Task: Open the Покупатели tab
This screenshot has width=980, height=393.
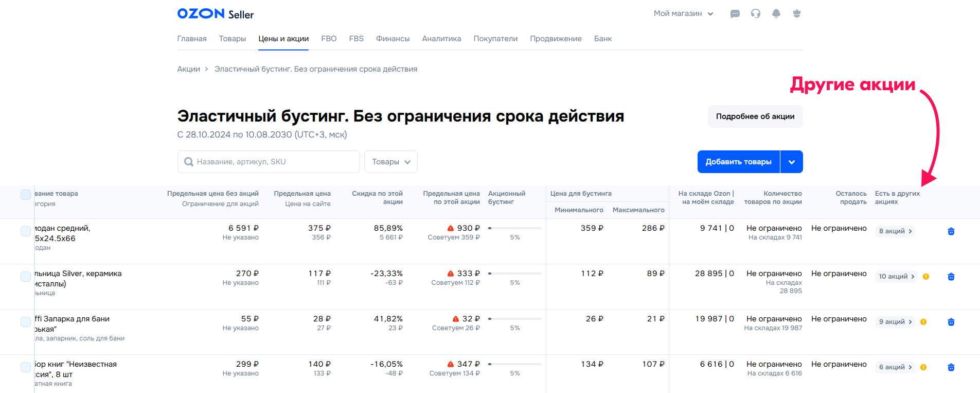Action: [x=495, y=39]
